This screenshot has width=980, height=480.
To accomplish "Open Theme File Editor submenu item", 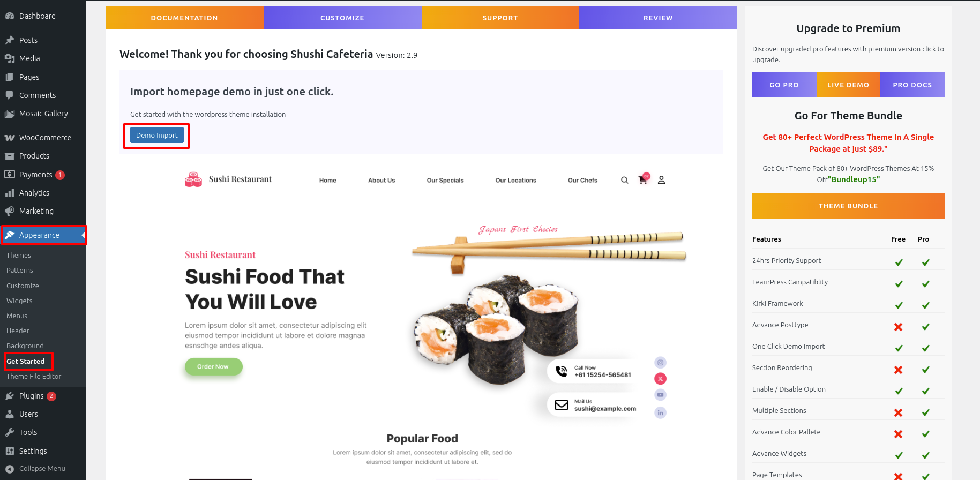I will coord(34,377).
